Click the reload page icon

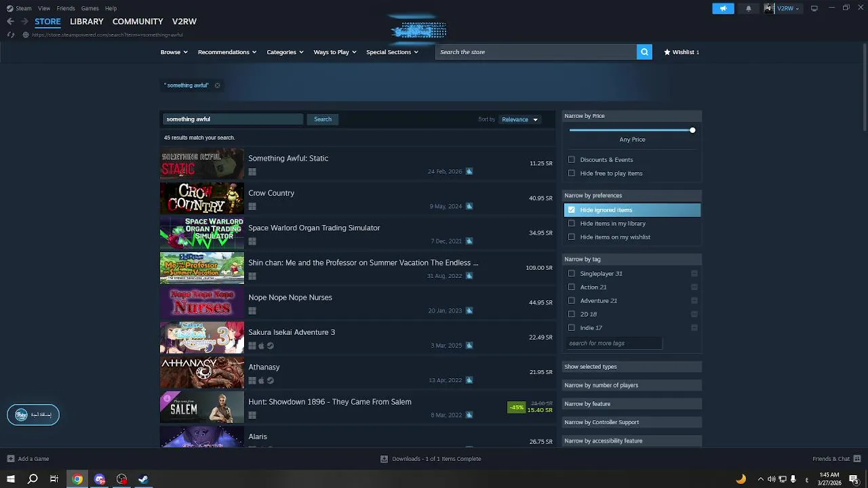[10, 35]
